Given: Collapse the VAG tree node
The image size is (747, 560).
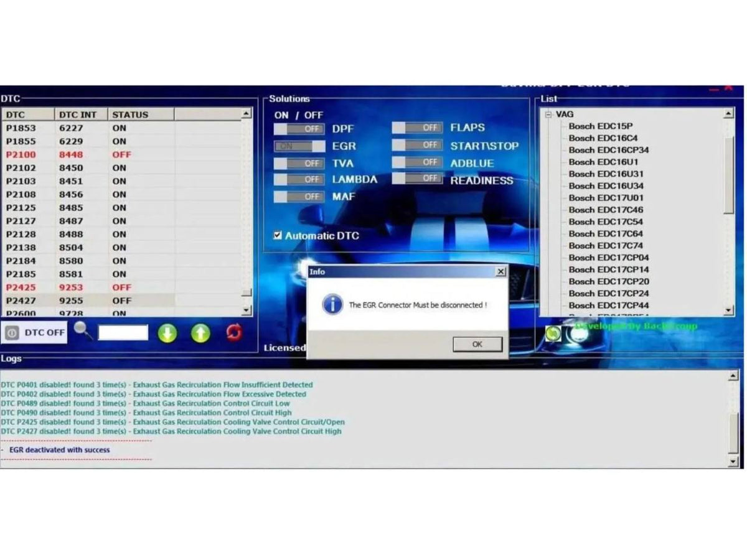Looking at the screenshot, I should coord(548,114).
